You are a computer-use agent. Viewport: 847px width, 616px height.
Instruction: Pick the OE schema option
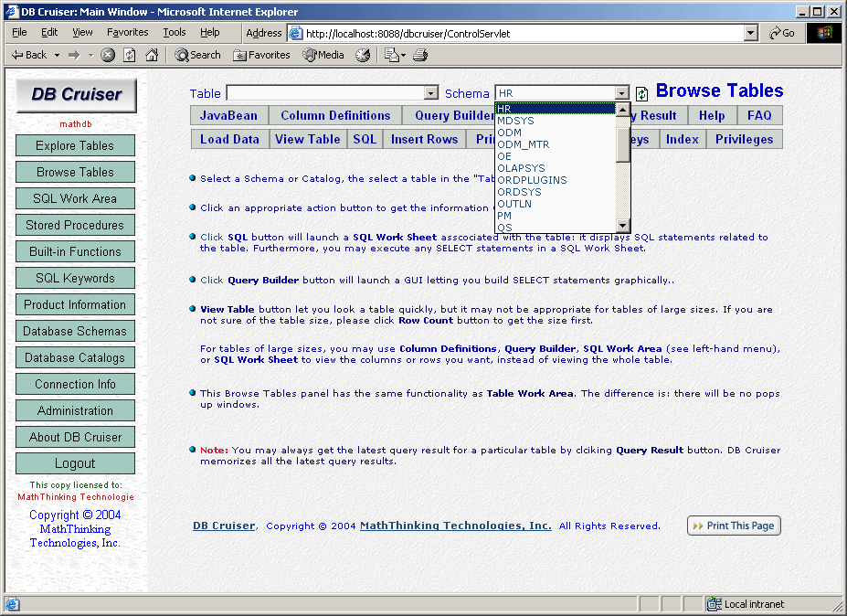pyautogui.click(x=556, y=156)
